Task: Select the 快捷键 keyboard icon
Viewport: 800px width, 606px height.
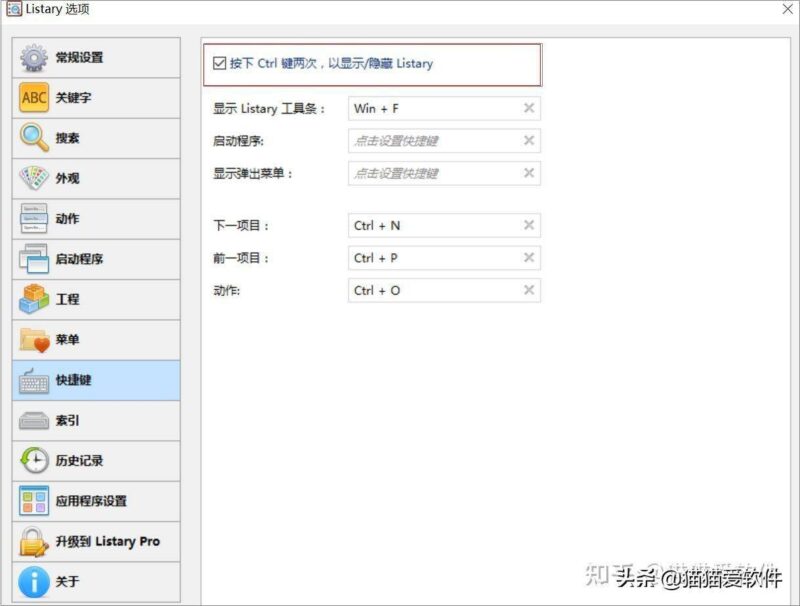Action: (x=32, y=380)
